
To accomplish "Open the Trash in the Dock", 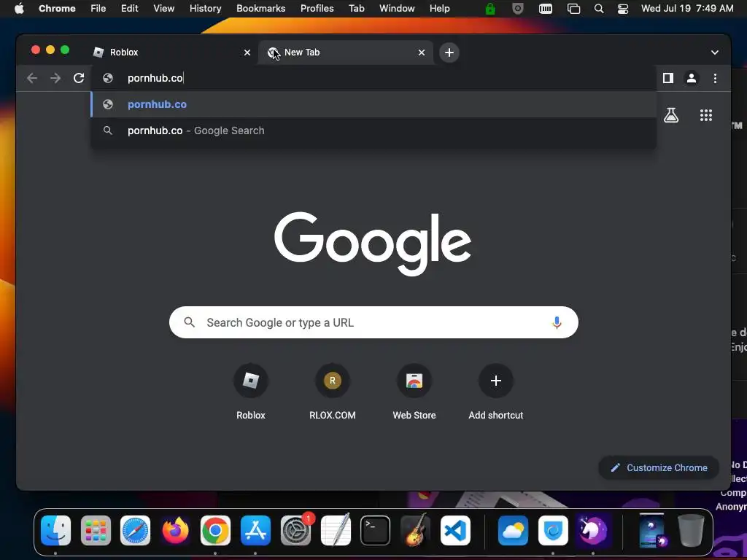I will click(692, 531).
